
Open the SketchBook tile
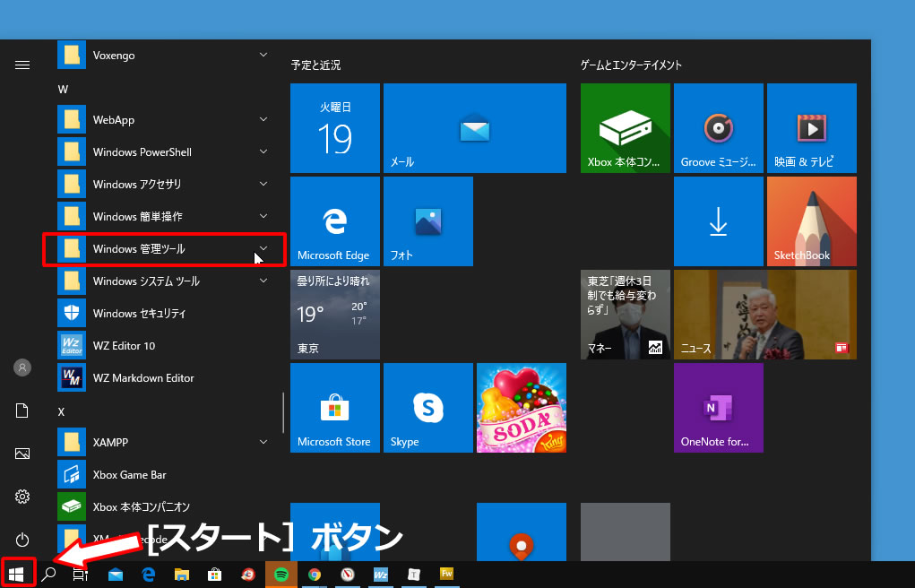812,221
